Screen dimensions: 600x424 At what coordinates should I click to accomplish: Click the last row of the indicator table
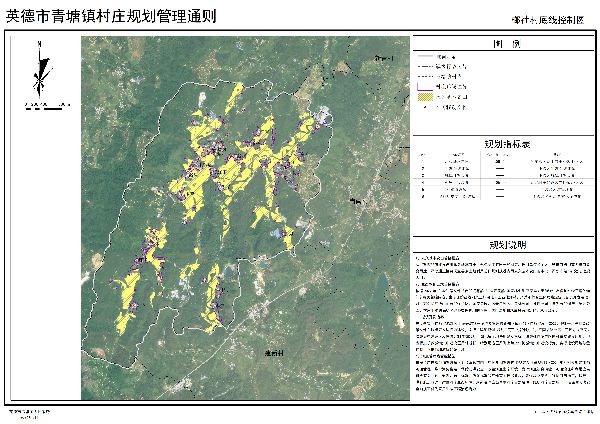point(502,197)
